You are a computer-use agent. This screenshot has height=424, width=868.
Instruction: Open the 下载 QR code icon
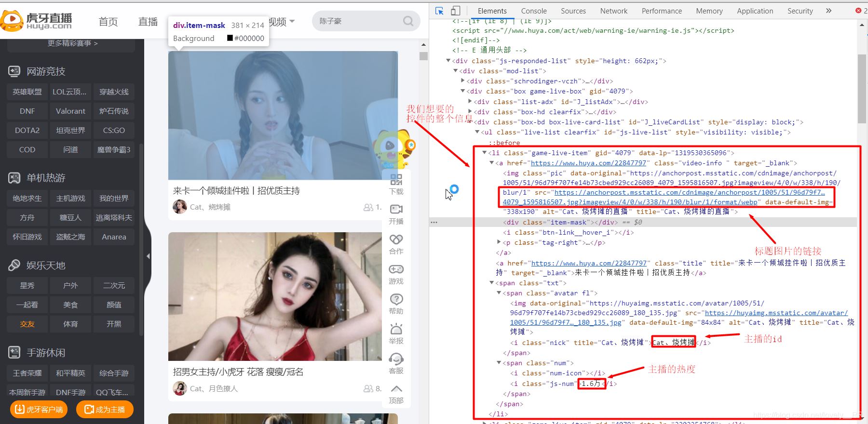tap(396, 180)
